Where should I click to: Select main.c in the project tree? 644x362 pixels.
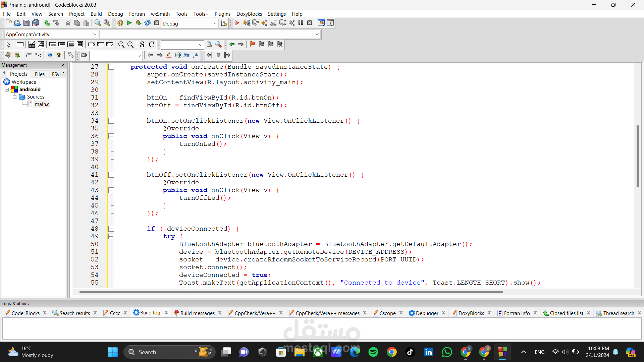(x=42, y=104)
